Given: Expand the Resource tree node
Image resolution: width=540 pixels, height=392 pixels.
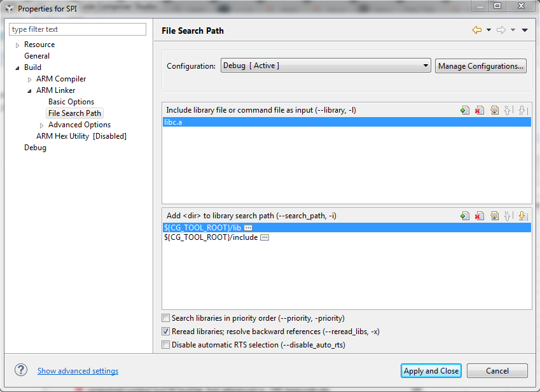Looking at the screenshot, I should click(x=18, y=45).
